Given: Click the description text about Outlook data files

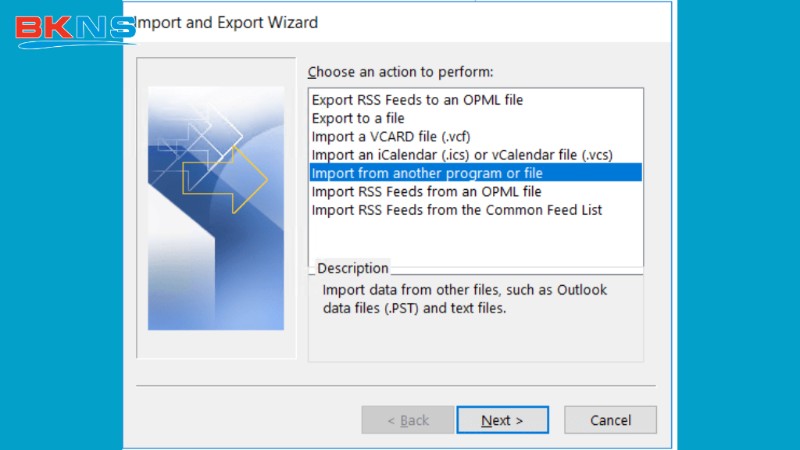Looking at the screenshot, I should (x=464, y=299).
